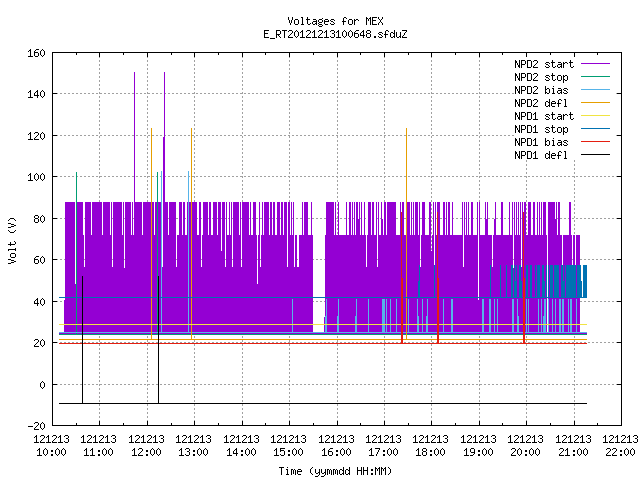Viewport: 640px width, 480px height.
Task: Click the y-axis tick value 20
Action: (39, 343)
